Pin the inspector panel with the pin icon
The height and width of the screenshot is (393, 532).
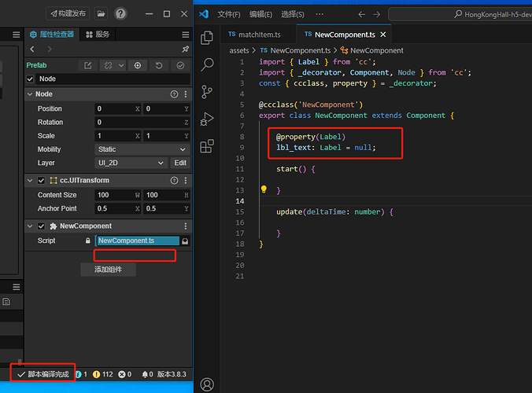pyautogui.click(x=185, y=49)
